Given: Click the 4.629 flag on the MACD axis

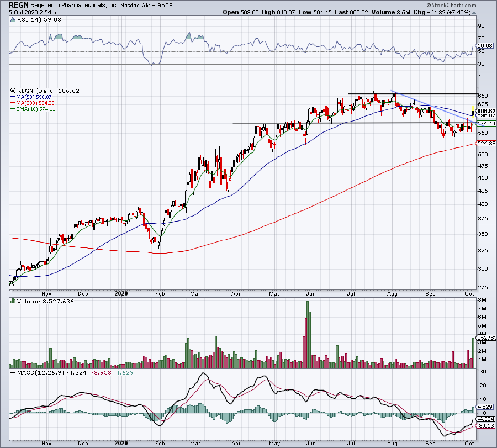Looking at the screenshot, I should pos(485,407).
